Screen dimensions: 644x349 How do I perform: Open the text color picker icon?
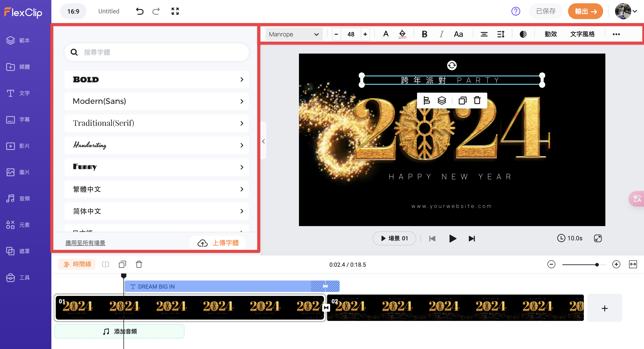tap(386, 34)
